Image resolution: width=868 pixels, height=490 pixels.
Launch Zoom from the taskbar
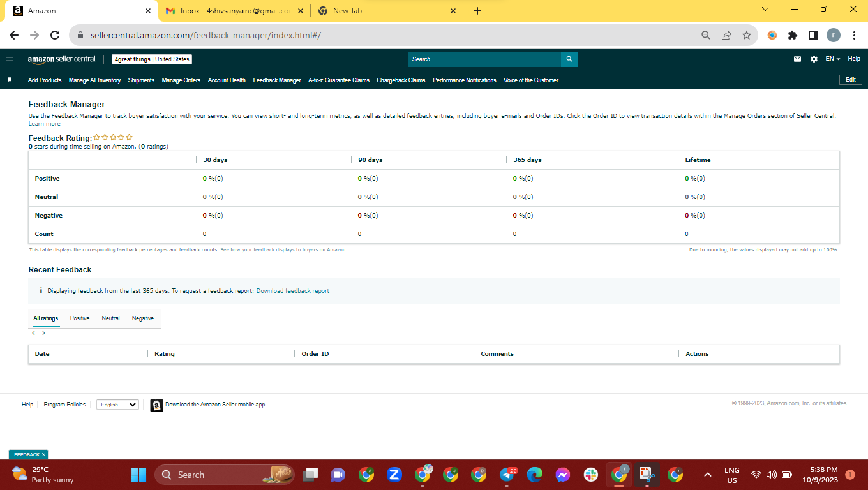tap(394, 475)
